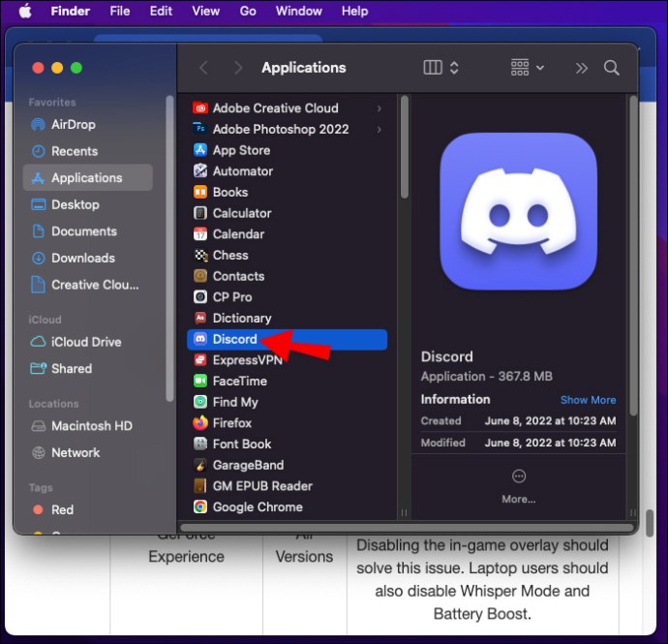
Task: Click the yellow minimize window button
Action: point(57,68)
